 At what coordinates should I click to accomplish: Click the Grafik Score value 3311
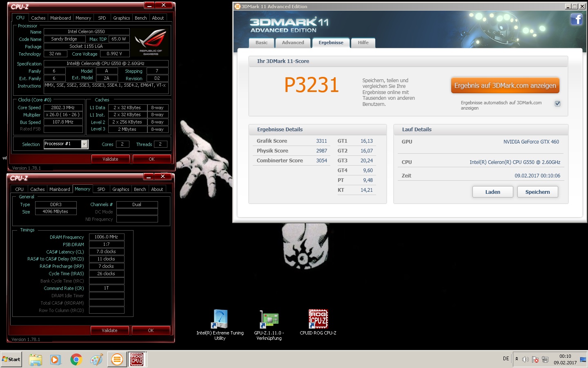(321, 141)
